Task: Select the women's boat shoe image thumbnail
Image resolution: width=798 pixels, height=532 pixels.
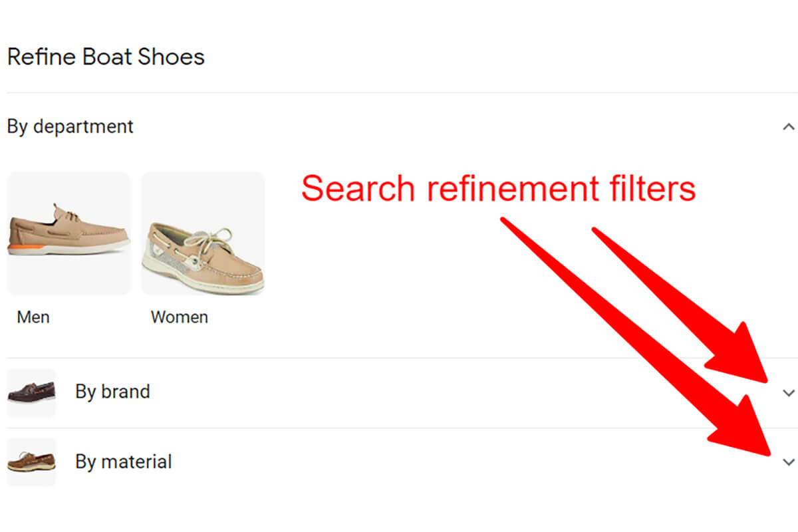Action: 204,233
